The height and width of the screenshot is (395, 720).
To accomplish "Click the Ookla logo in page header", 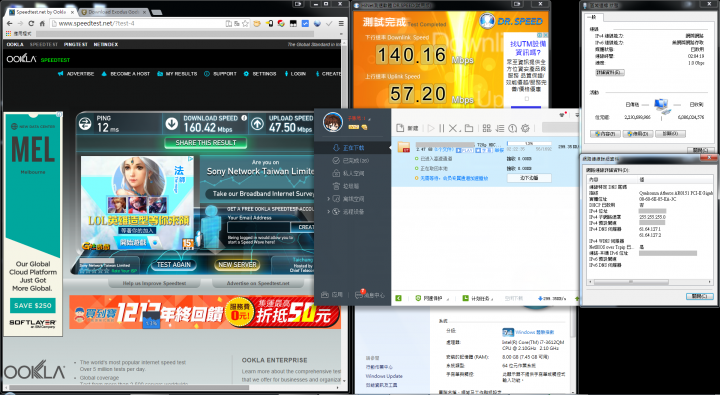I will (x=21, y=59).
